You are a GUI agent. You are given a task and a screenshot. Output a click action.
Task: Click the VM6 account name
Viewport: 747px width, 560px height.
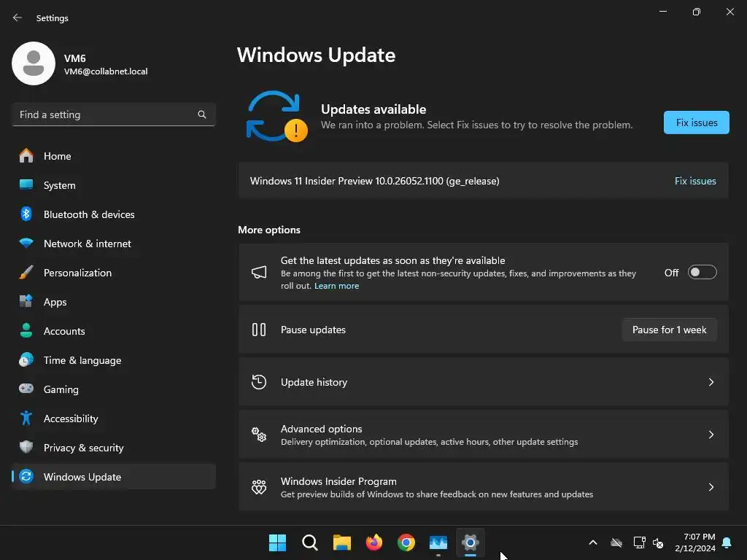click(75, 58)
